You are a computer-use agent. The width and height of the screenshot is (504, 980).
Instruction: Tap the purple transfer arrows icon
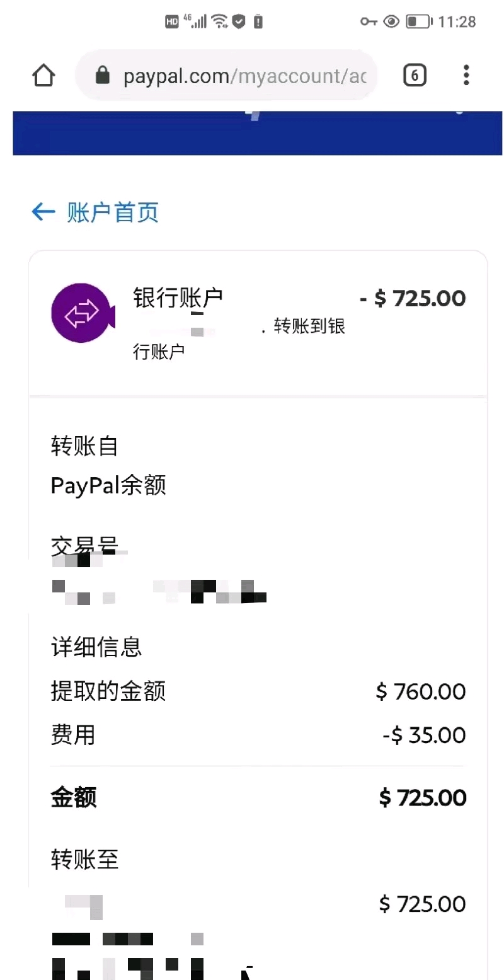click(x=83, y=313)
